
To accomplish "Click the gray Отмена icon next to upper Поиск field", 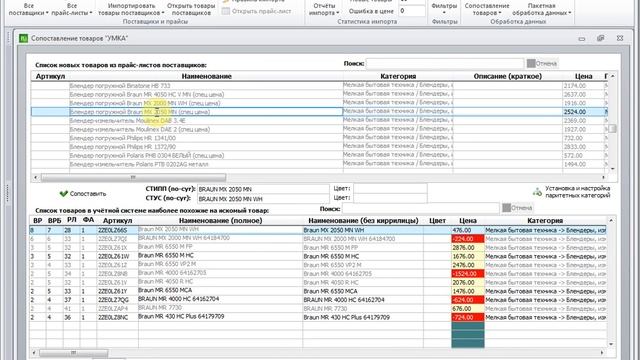I will pos(531,63).
